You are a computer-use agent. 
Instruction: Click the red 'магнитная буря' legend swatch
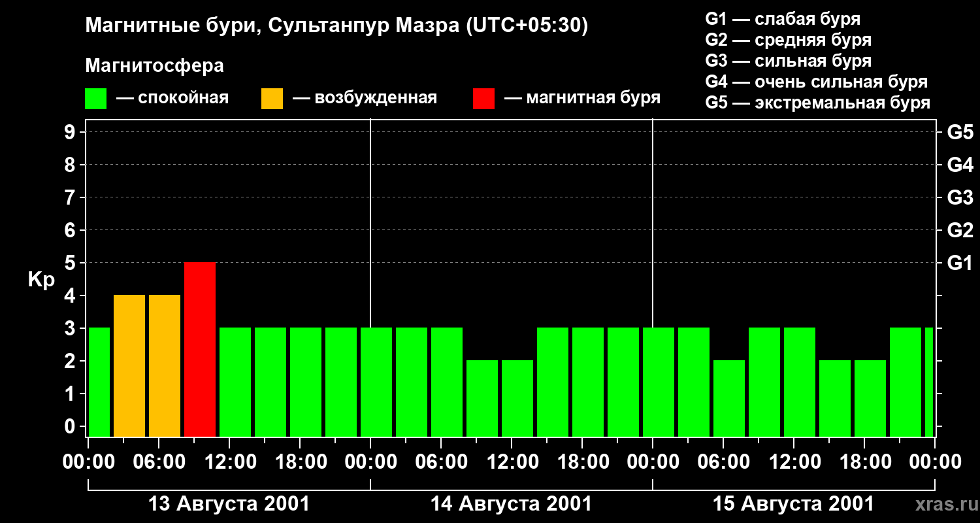point(483,99)
